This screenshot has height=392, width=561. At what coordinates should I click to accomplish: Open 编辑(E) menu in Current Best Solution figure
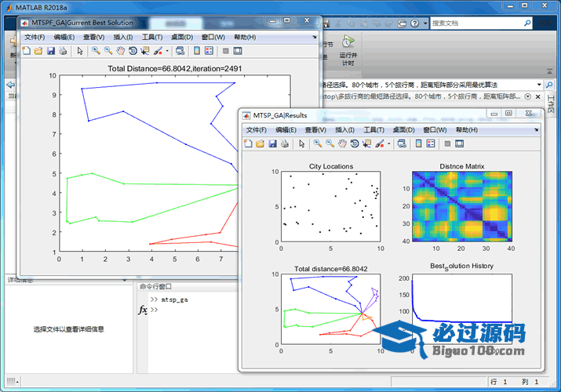click(x=64, y=37)
